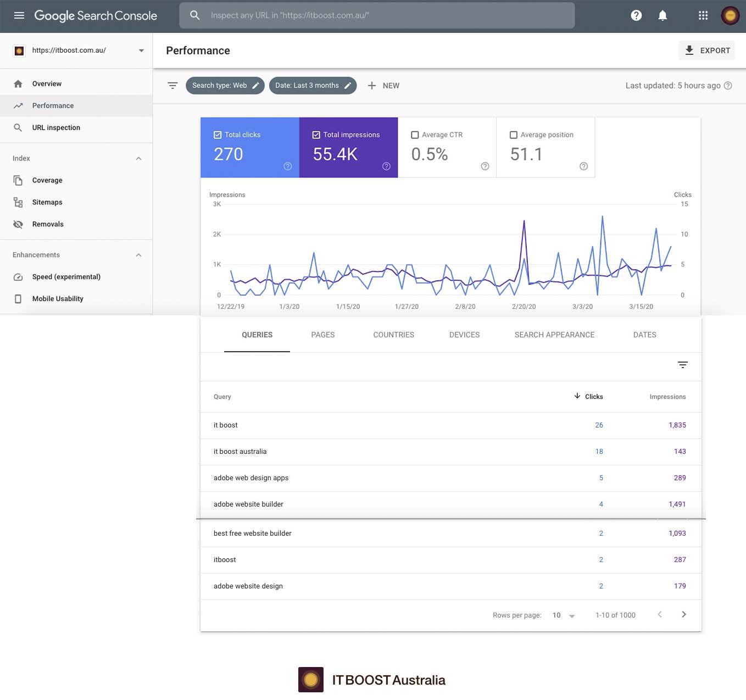Open the Coverage report icon
The image size is (746, 700).
[x=18, y=180]
